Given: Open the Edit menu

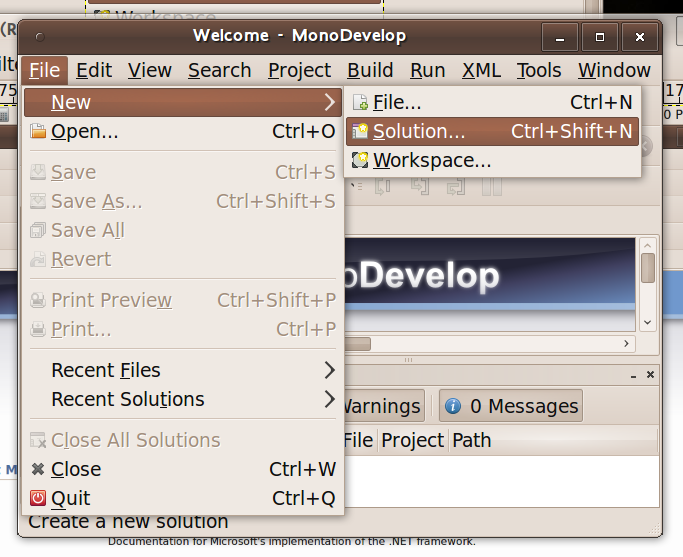Looking at the screenshot, I should click(x=94, y=70).
